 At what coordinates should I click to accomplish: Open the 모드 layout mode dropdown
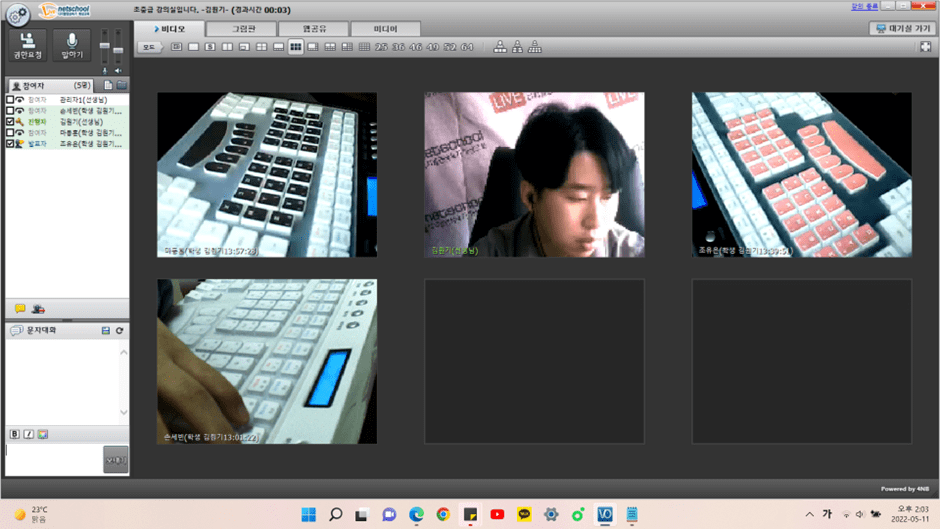coord(150,47)
